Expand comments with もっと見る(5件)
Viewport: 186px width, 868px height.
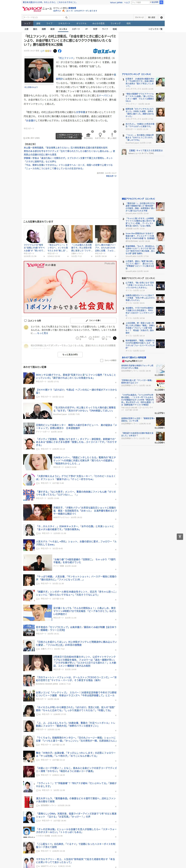70,354
